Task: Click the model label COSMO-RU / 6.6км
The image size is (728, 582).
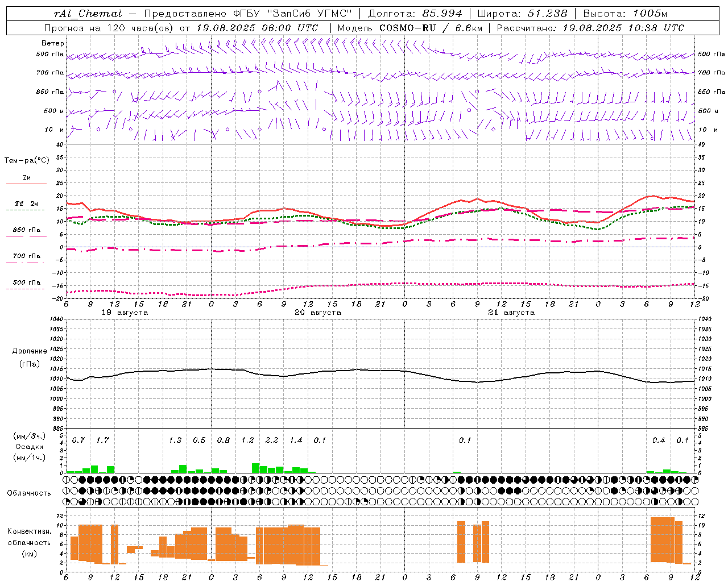Action: click(431, 28)
